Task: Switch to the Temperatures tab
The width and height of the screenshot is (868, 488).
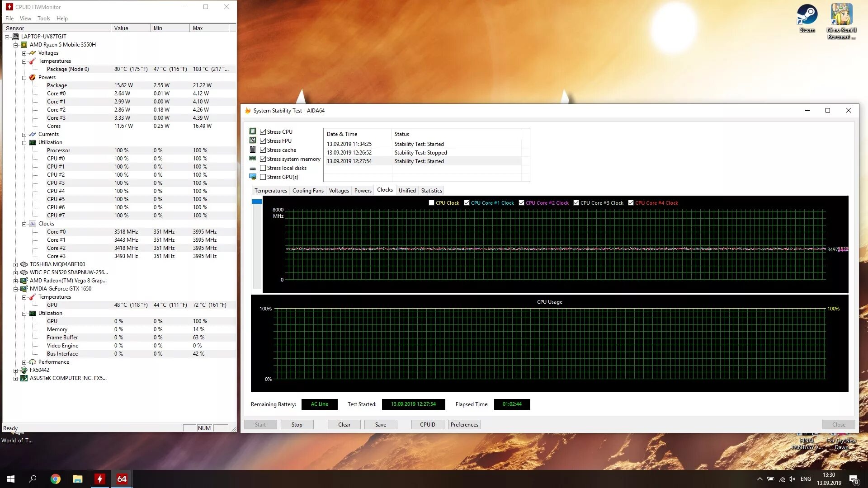Action: pyautogui.click(x=270, y=191)
